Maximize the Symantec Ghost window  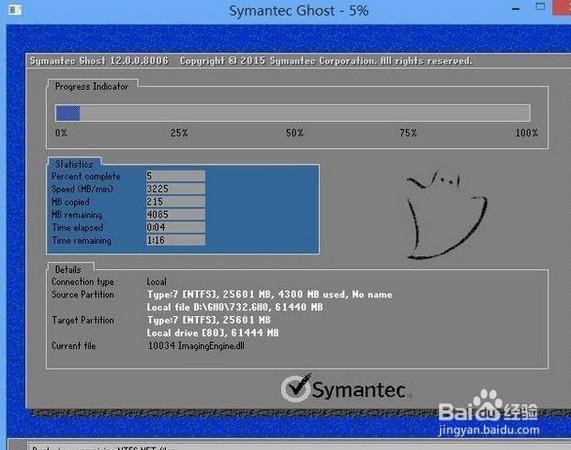pyautogui.click(x=540, y=7)
